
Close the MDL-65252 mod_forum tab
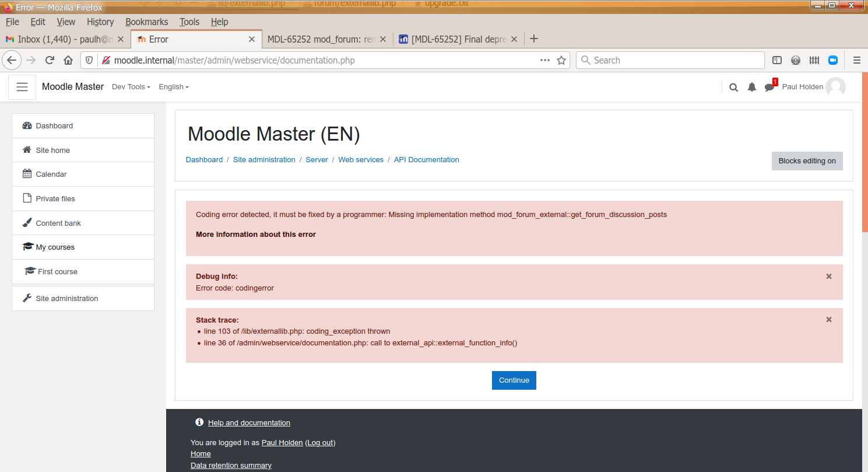(x=383, y=39)
